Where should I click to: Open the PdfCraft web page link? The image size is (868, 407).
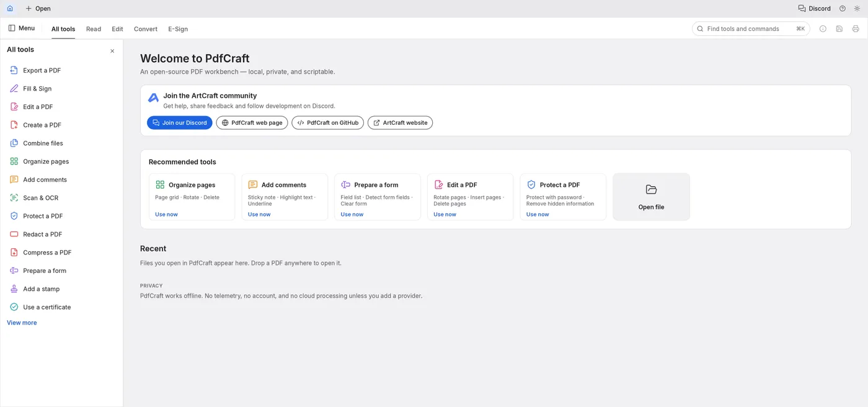pyautogui.click(x=252, y=123)
